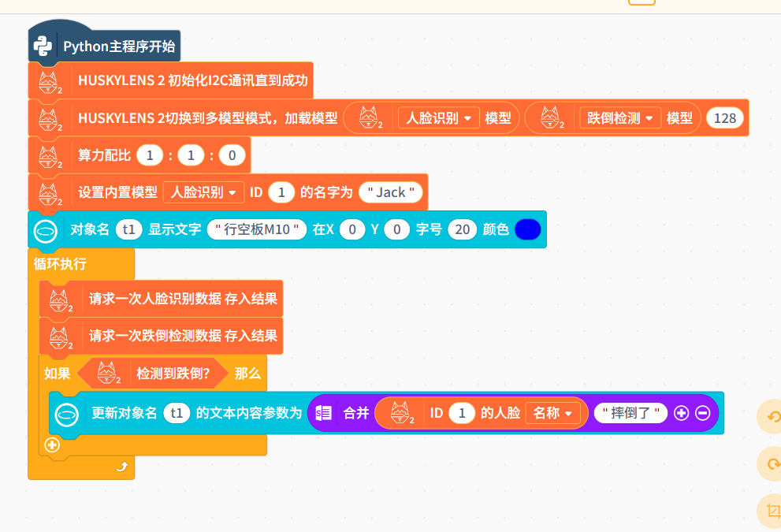
Task: Open the 跌倒检测 model dropdown
Action: pyautogui.click(x=620, y=118)
